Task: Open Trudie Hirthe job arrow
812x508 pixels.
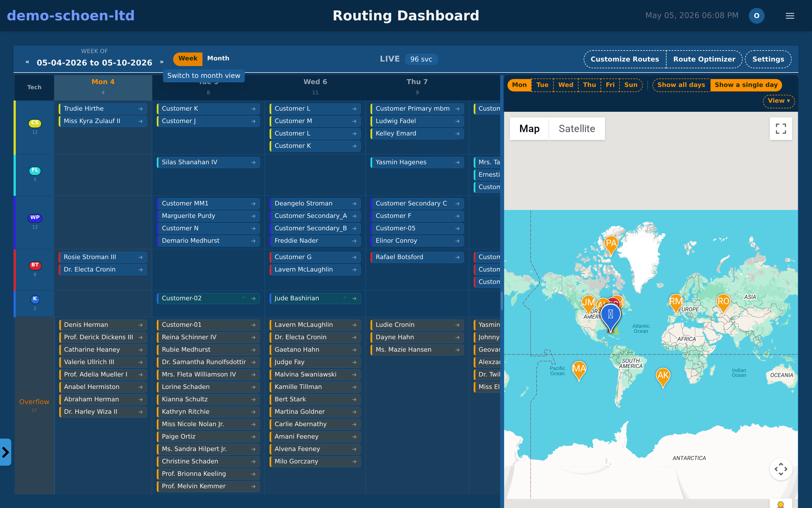Action: click(141, 109)
